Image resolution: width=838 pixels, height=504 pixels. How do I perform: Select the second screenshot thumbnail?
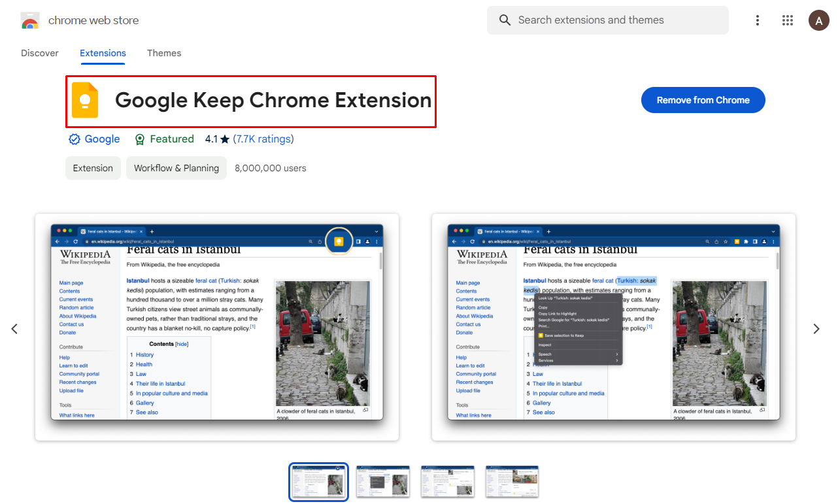(x=383, y=480)
